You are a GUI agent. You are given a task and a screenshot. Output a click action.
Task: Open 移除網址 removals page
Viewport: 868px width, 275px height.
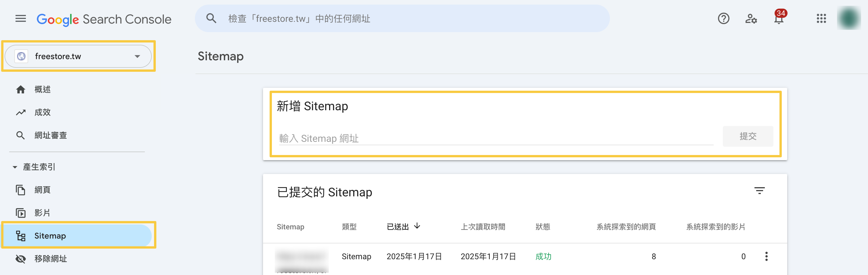(51, 259)
